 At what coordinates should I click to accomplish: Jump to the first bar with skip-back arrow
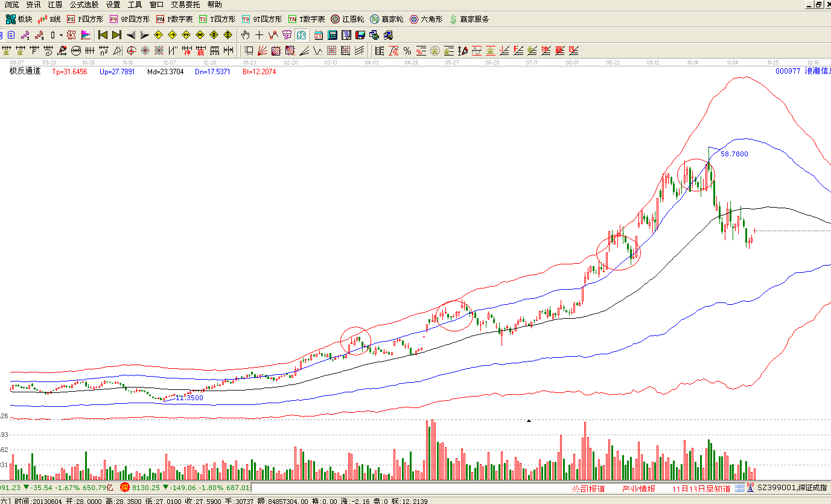click(x=103, y=35)
